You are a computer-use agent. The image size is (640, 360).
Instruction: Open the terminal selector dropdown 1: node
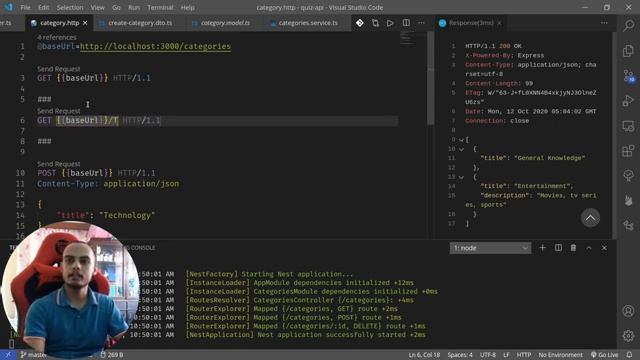pyautogui.click(x=490, y=248)
